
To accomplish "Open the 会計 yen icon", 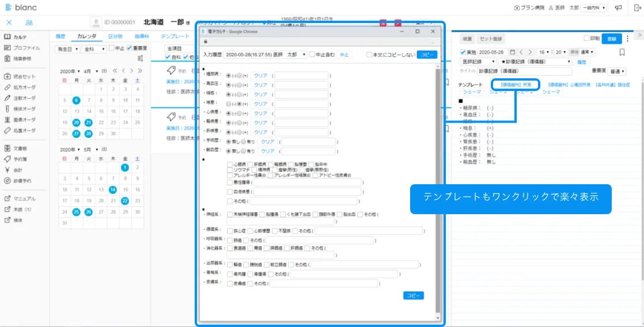I will 7,170.
